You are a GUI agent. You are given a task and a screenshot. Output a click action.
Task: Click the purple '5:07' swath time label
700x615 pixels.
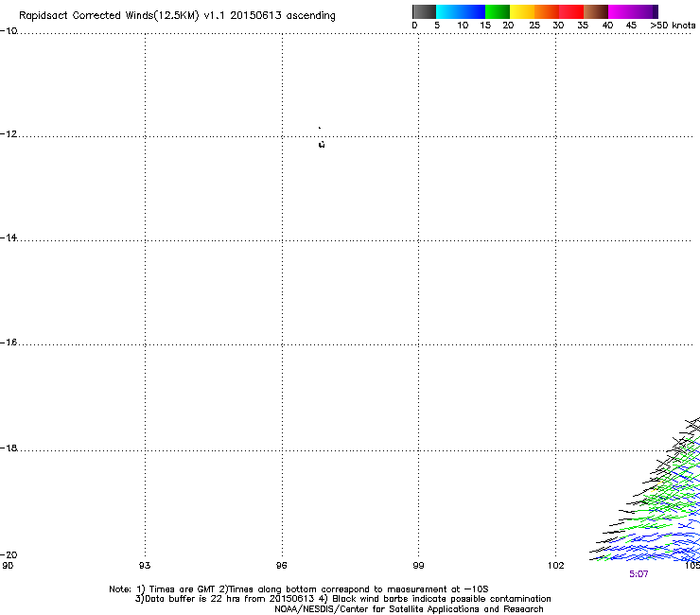(639, 574)
